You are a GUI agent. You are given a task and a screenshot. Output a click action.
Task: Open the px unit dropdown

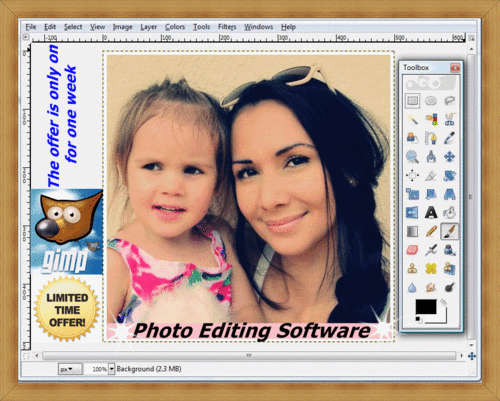[70, 369]
